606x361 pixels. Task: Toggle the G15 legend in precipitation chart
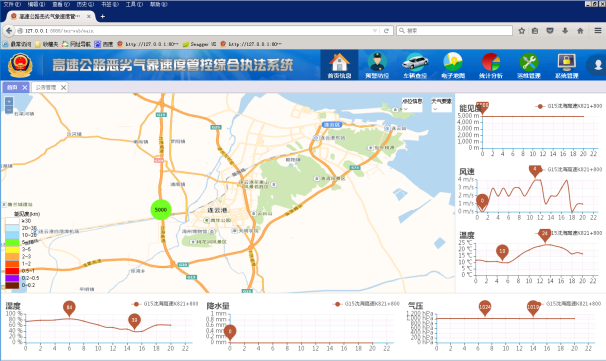(x=366, y=304)
